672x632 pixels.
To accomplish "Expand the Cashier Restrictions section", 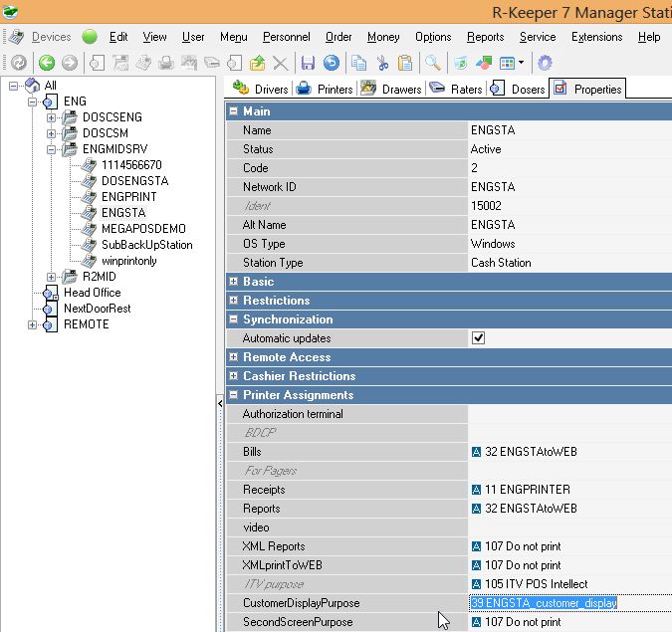I will click(x=234, y=376).
